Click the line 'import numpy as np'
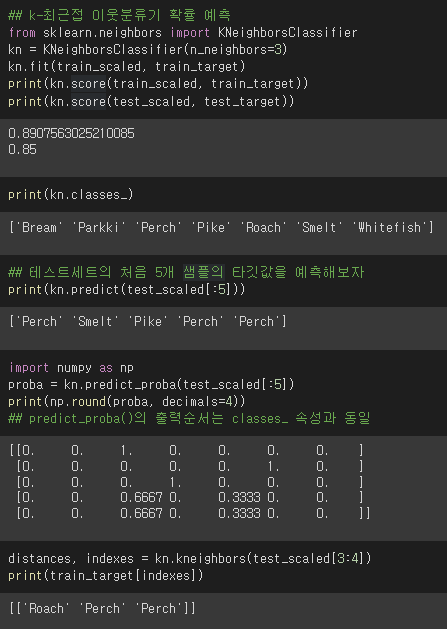Viewport: 447px width, 629px height. pyautogui.click(x=71, y=367)
